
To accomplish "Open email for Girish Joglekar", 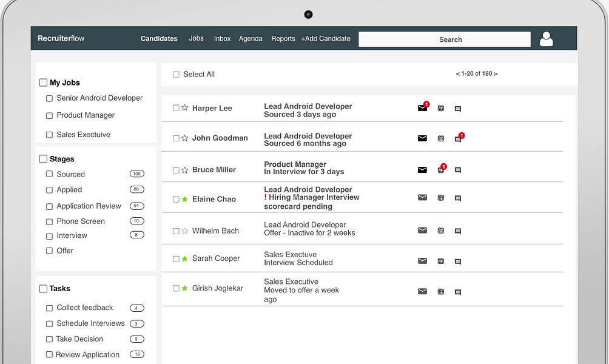I will (x=422, y=291).
